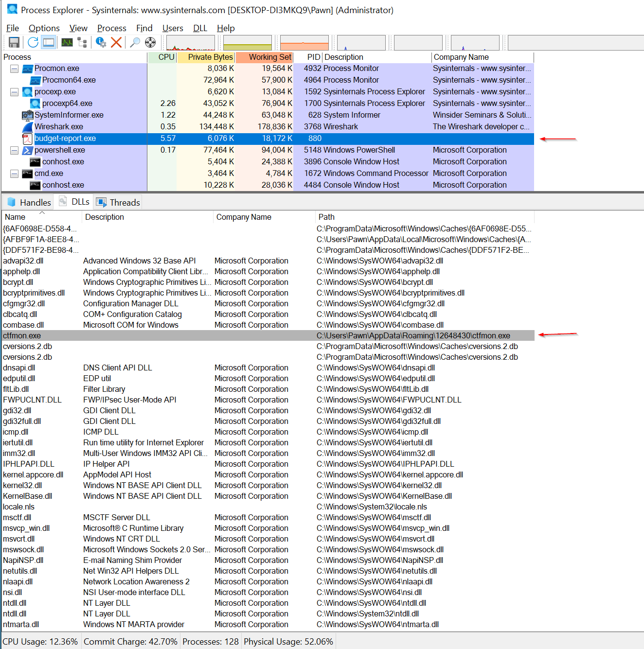Viewport: 644px width, 649px height.
Task: Open the Options menu
Action: [44, 28]
